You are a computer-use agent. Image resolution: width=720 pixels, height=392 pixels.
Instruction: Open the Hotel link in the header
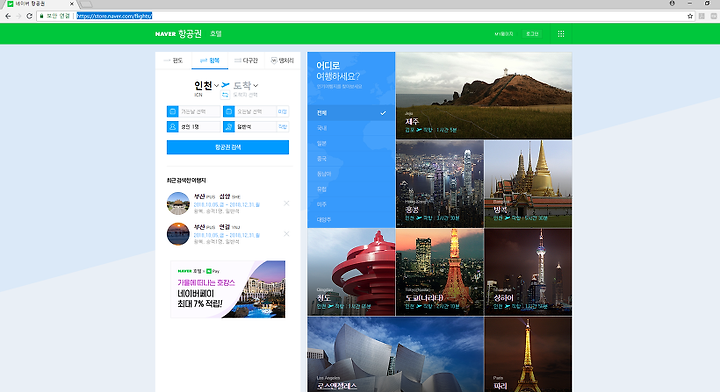pyautogui.click(x=216, y=34)
